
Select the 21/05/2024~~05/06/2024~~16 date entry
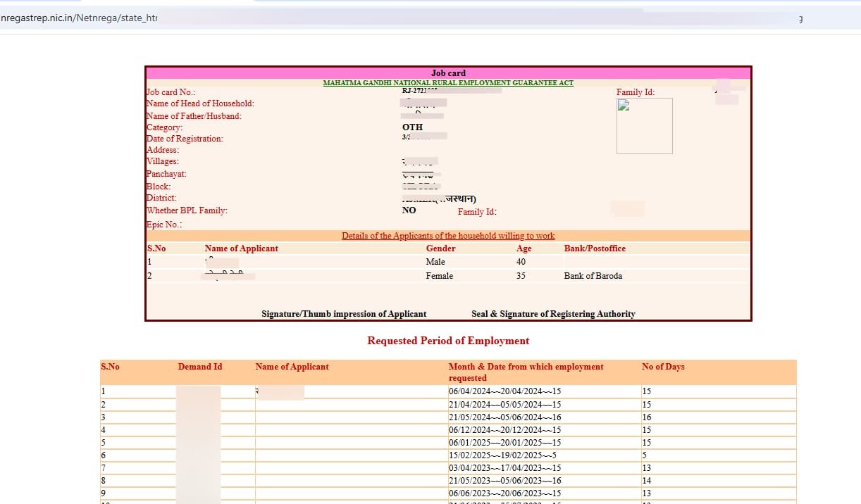(x=504, y=417)
